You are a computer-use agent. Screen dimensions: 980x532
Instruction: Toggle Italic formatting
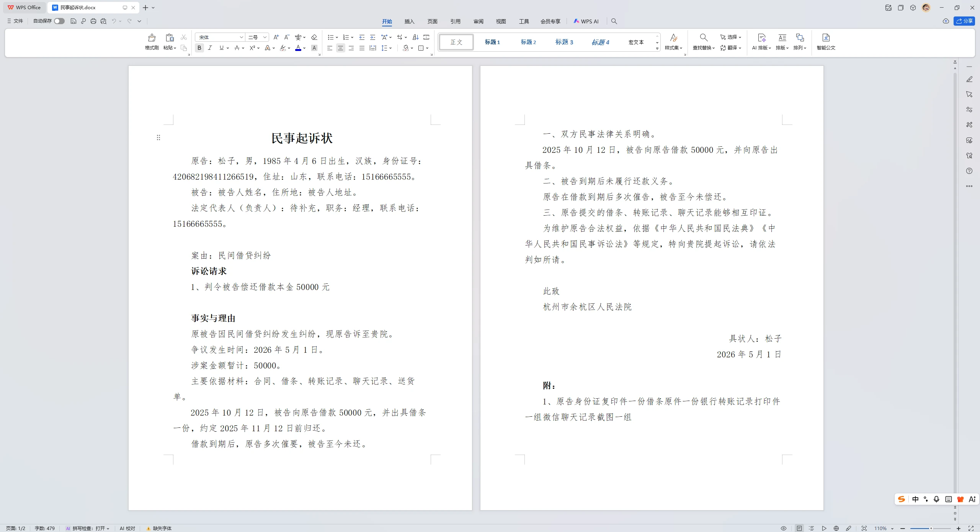tap(210, 48)
